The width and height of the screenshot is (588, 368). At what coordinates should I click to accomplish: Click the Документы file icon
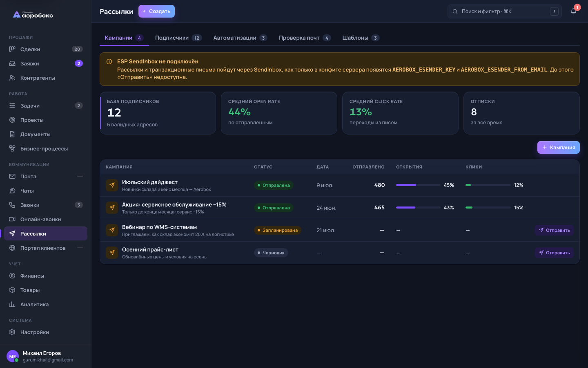pyautogui.click(x=12, y=134)
